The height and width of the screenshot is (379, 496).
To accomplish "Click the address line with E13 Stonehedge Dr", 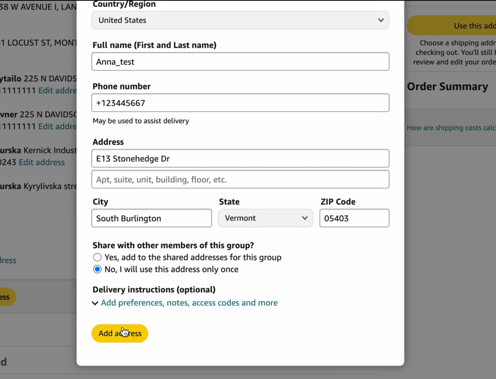I will [x=240, y=158].
